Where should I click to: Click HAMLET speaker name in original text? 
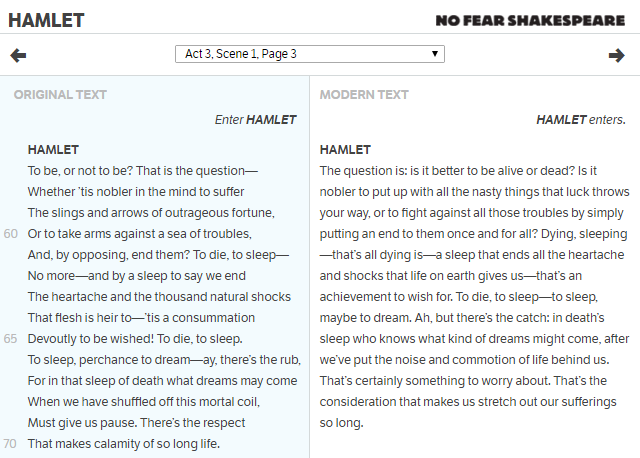(53, 150)
